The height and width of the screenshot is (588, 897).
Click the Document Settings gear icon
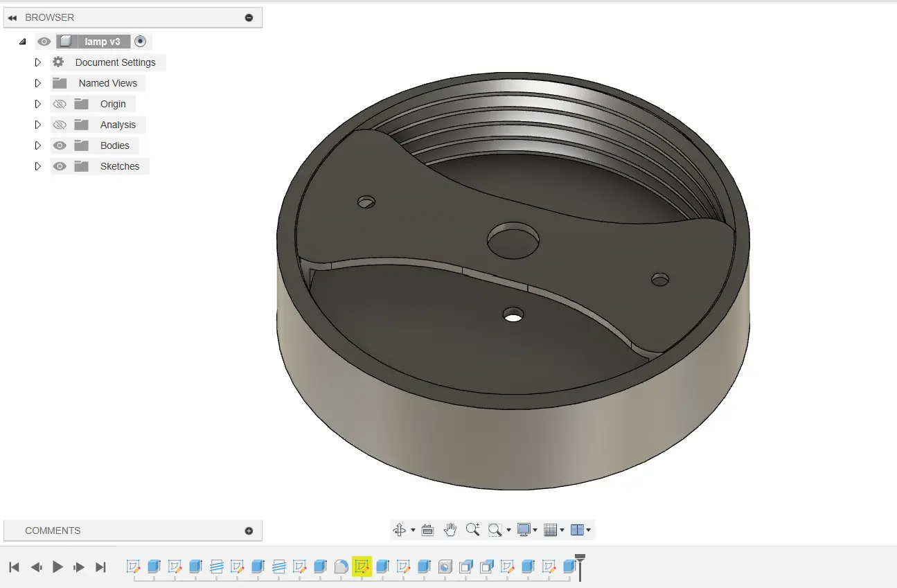click(x=58, y=62)
